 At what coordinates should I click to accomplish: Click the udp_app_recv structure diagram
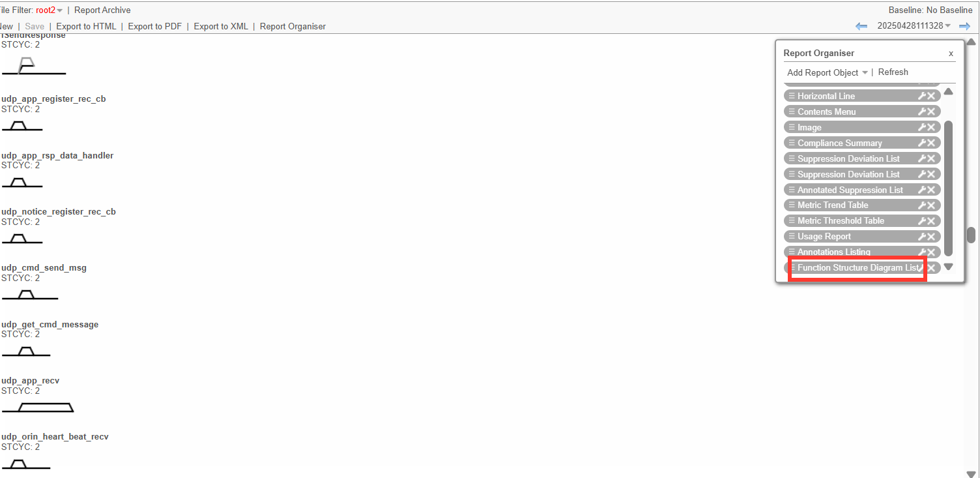(x=38, y=408)
